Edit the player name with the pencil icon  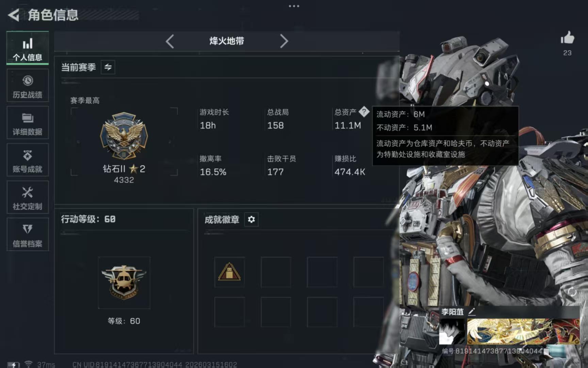[x=472, y=311]
